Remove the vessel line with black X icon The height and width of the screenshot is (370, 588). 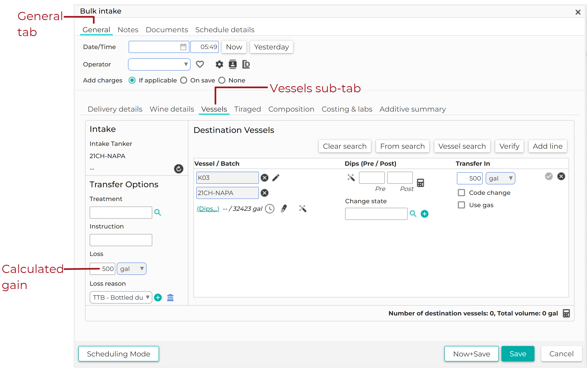[561, 176]
